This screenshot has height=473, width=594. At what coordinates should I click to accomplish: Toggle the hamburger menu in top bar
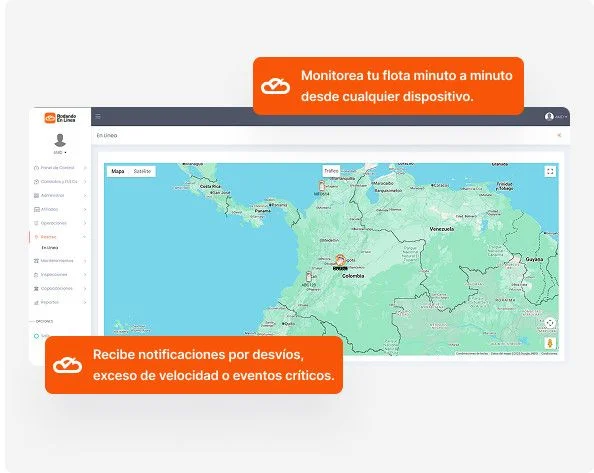point(98,117)
